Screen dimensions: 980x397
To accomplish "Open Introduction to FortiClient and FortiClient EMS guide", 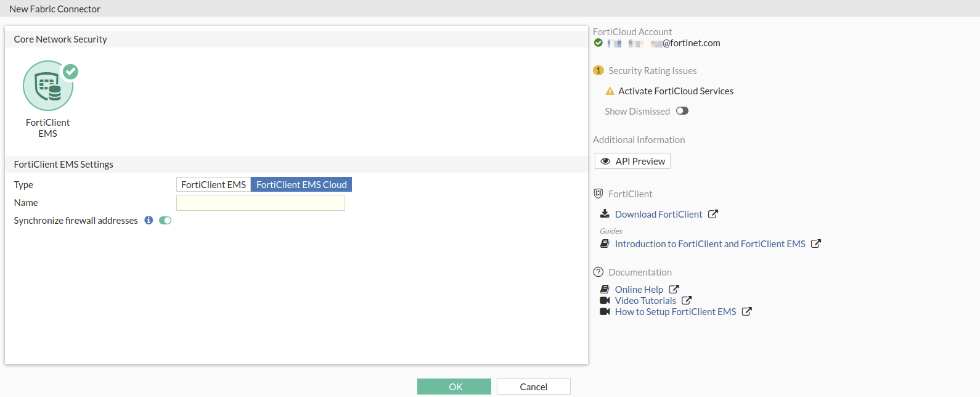I will [710, 244].
